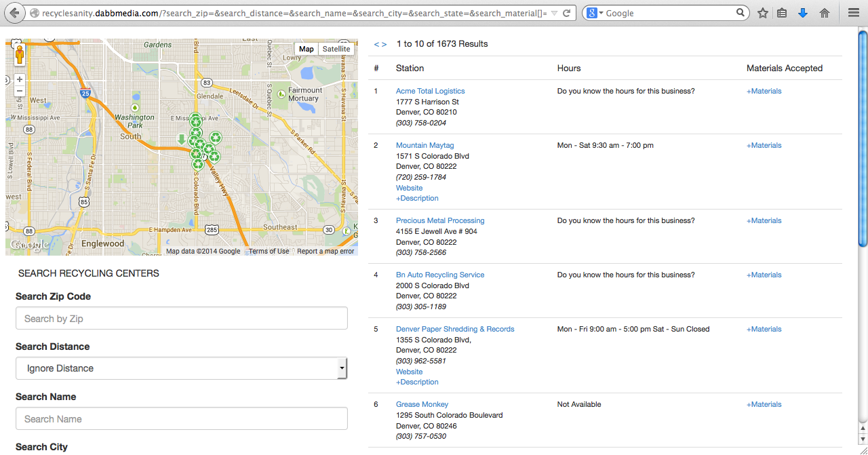Click the site identity globe icon
868x455 pixels.
pos(35,13)
